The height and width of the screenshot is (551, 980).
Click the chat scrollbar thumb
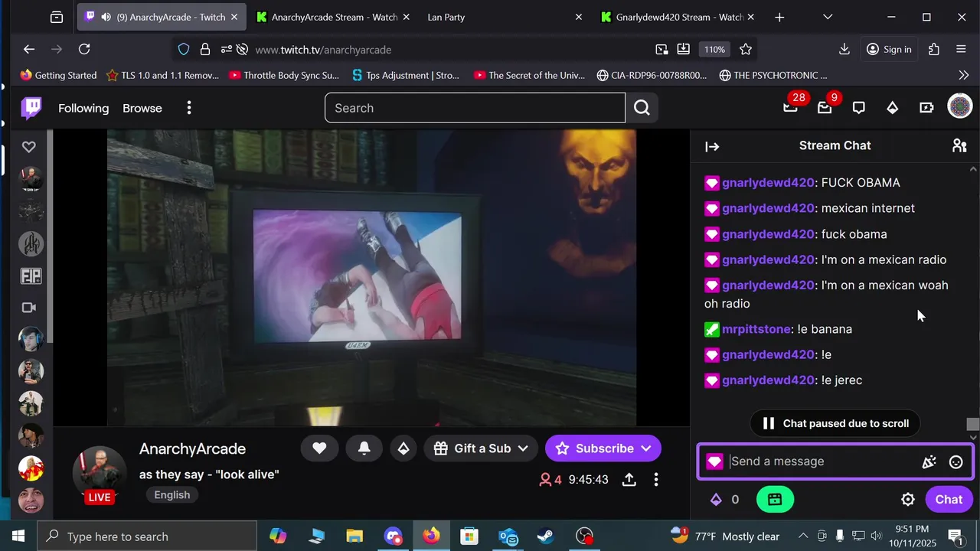pyautogui.click(x=972, y=424)
